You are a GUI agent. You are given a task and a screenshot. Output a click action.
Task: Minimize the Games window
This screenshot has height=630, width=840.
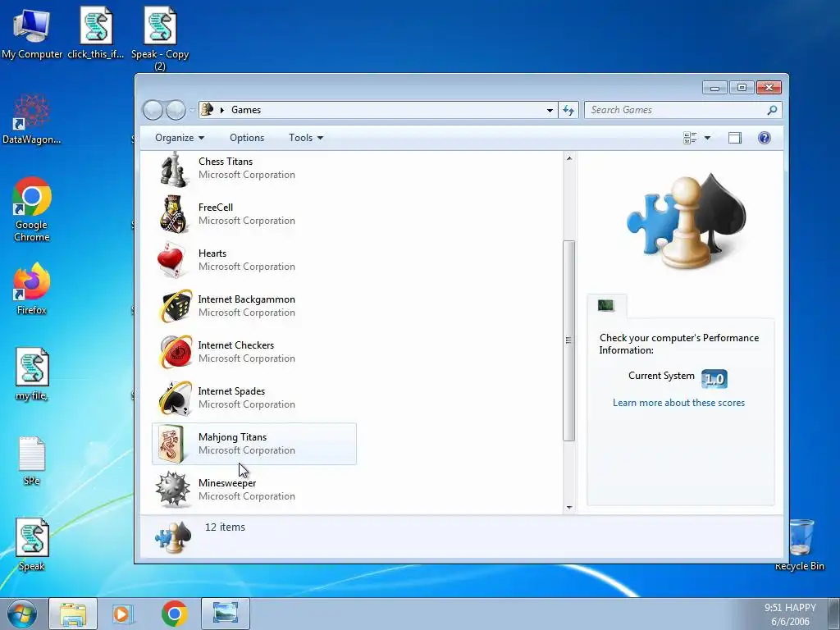coord(714,87)
